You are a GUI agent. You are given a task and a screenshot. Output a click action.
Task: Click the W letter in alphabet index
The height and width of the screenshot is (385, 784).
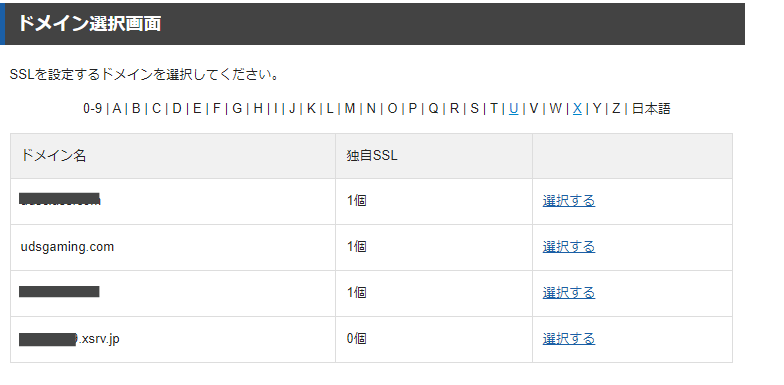(555, 108)
